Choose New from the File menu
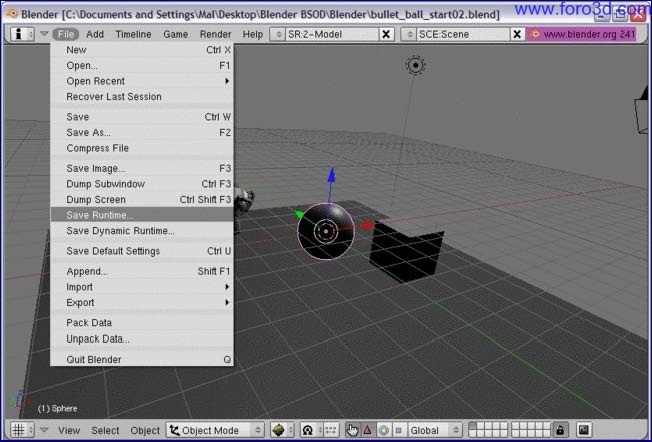 click(142, 50)
